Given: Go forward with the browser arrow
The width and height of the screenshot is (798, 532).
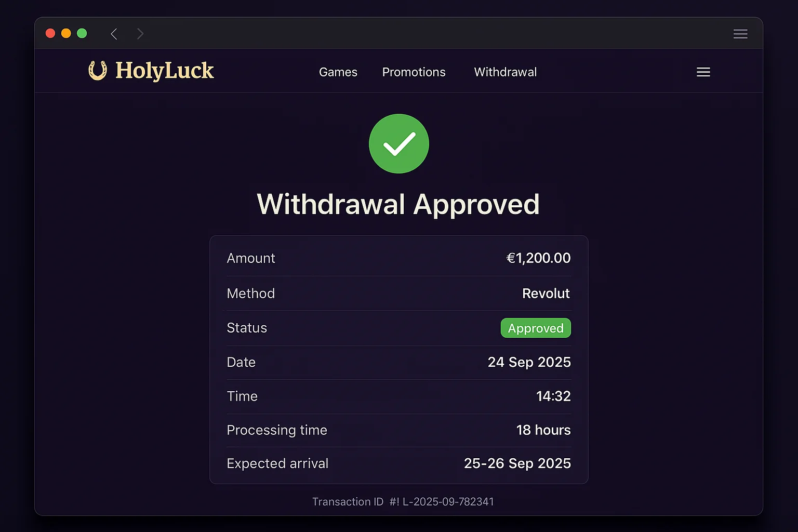Looking at the screenshot, I should click(x=140, y=34).
